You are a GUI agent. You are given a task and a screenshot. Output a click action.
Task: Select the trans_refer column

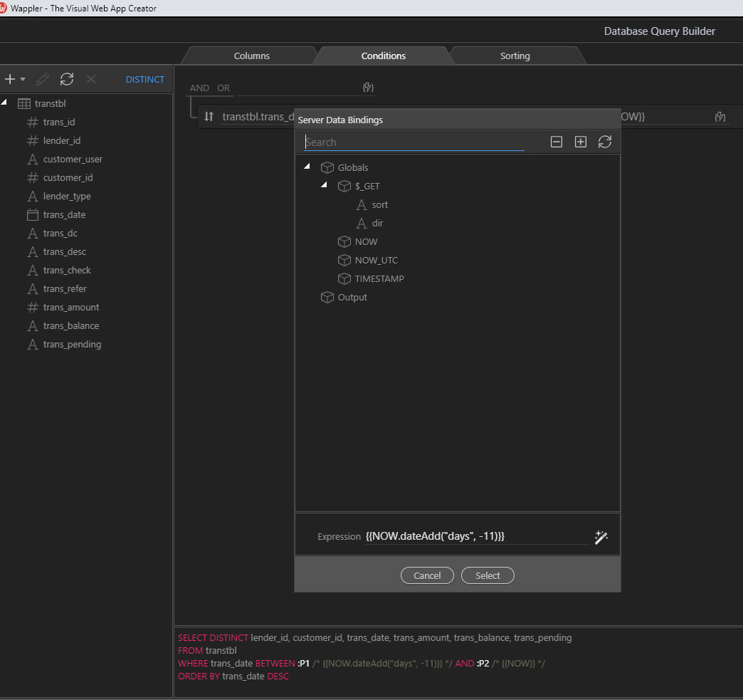pyautogui.click(x=65, y=288)
